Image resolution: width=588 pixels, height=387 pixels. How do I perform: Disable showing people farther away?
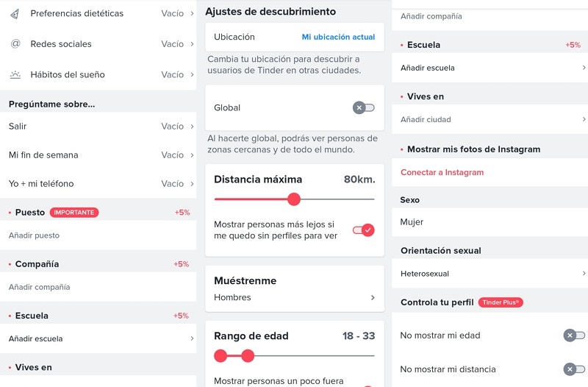(363, 230)
